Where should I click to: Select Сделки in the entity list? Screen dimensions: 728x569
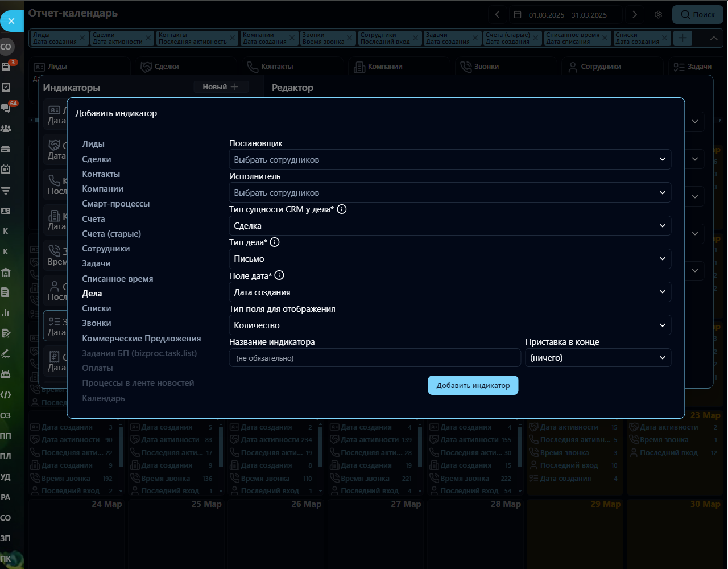(x=97, y=159)
